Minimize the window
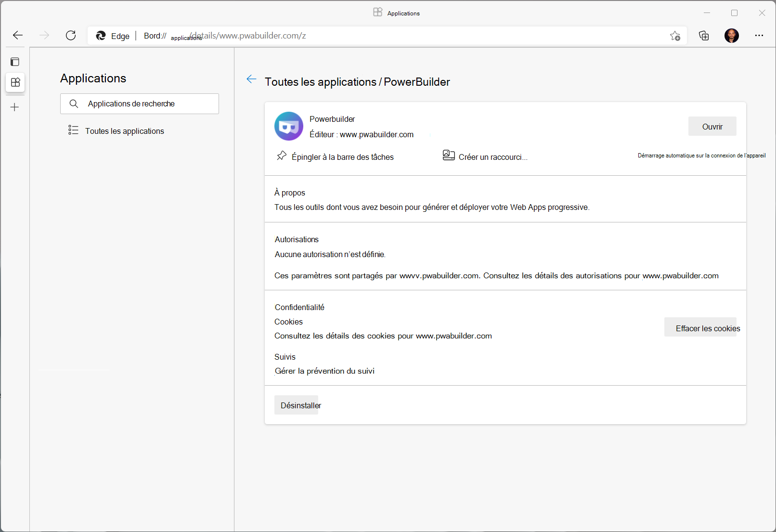The image size is (776, 532). tap(707, 13)
